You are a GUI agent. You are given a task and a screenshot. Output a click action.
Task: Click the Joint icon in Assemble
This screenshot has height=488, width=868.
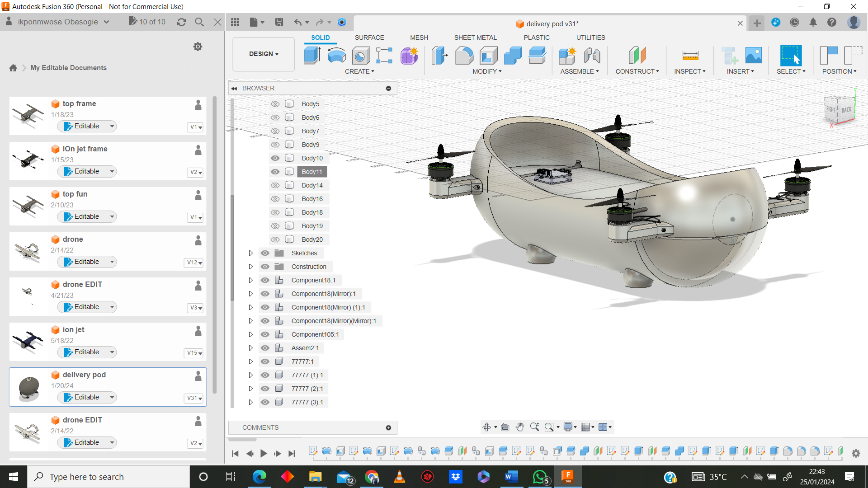(592, 56)
